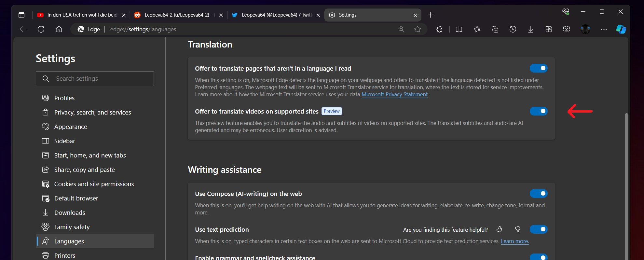Switch to the YouTube tab
This screenshot has height=260, width=644.
pyautogui.click(x=81, y=15)
